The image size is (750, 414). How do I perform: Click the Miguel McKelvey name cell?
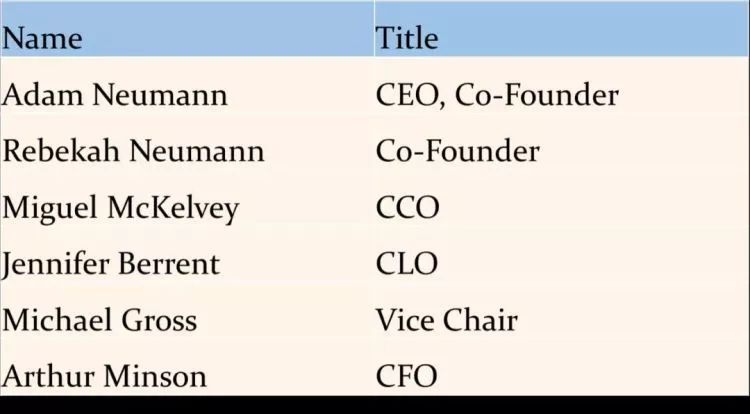tap(187, 207)
